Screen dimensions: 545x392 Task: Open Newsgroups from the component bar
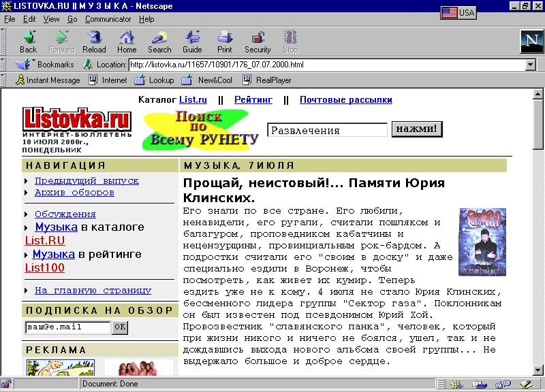click(x=503, y=384)
